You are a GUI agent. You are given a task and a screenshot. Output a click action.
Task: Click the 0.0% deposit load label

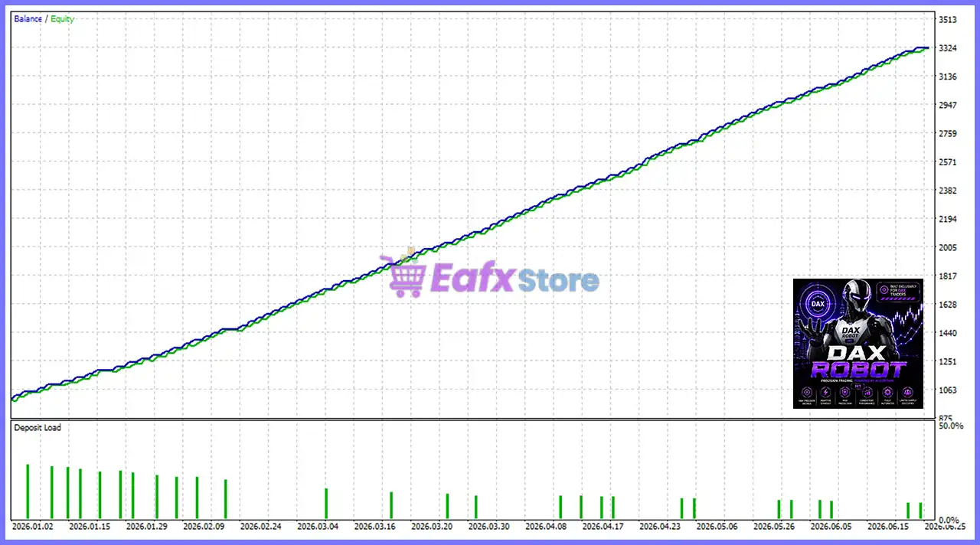[949, 520]
